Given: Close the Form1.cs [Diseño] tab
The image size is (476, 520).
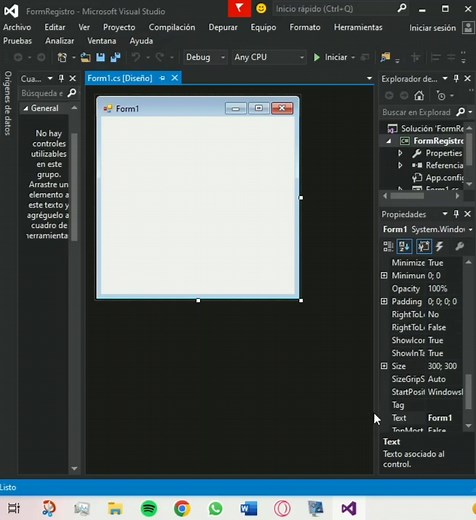Looking at the screenshot, I should [x=174, y=78].
